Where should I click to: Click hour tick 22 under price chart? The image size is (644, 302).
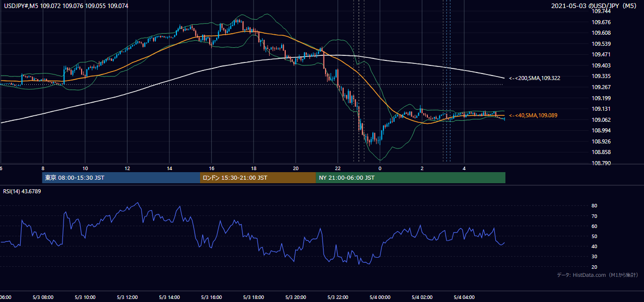[x=338, y=169]
